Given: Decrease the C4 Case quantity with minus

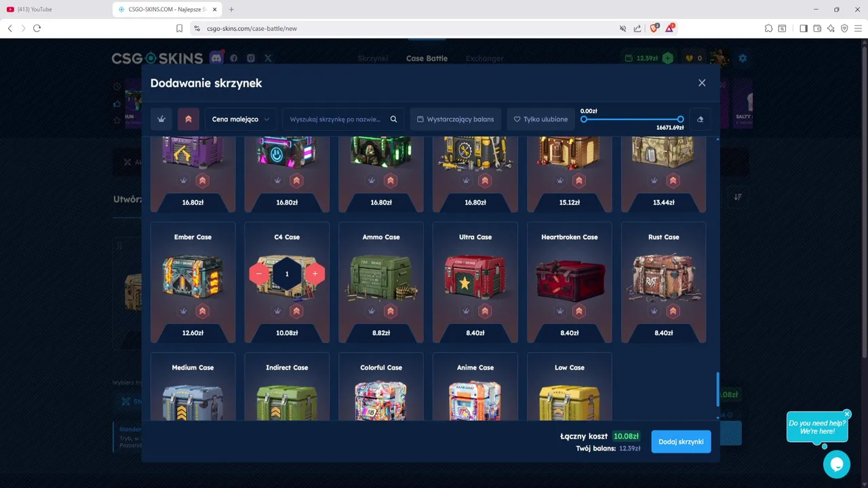Looking at the screenshot, I should (x=259, y=274).
